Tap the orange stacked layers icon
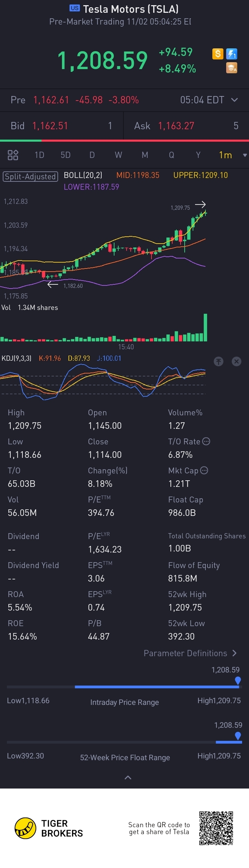 pyautogui.click(x=232, y=68)
